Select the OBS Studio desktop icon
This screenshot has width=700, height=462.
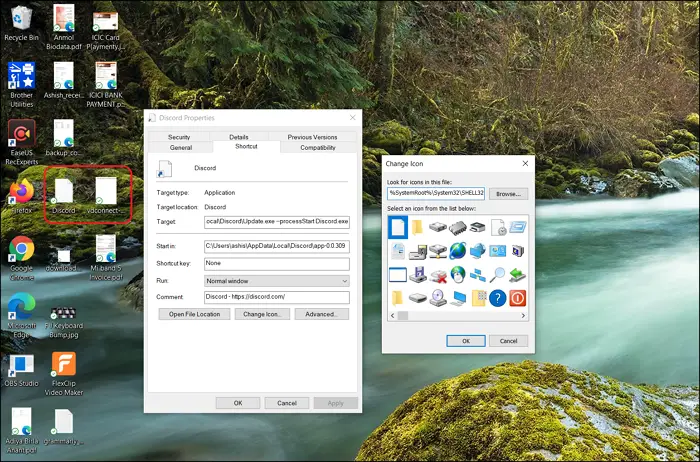[21, 367]
